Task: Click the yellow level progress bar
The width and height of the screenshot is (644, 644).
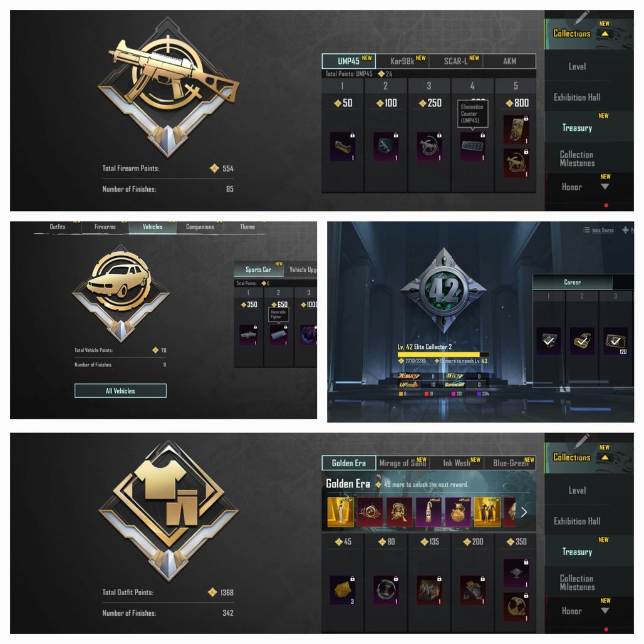Action: click(443, 355)
